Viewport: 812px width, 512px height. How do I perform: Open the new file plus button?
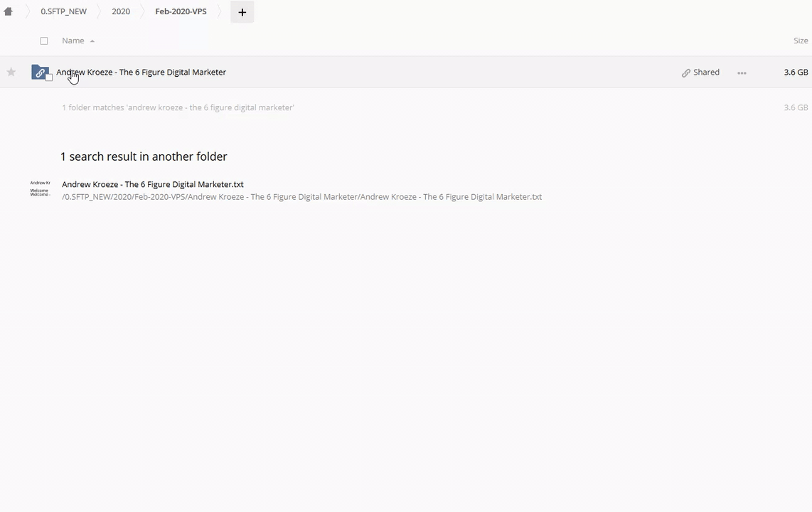[242, 12]
